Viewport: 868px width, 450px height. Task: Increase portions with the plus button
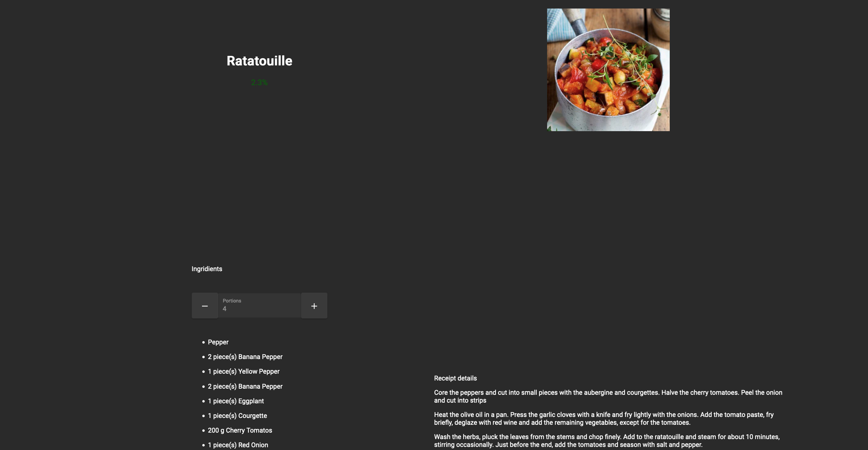(x=314, y=306)
